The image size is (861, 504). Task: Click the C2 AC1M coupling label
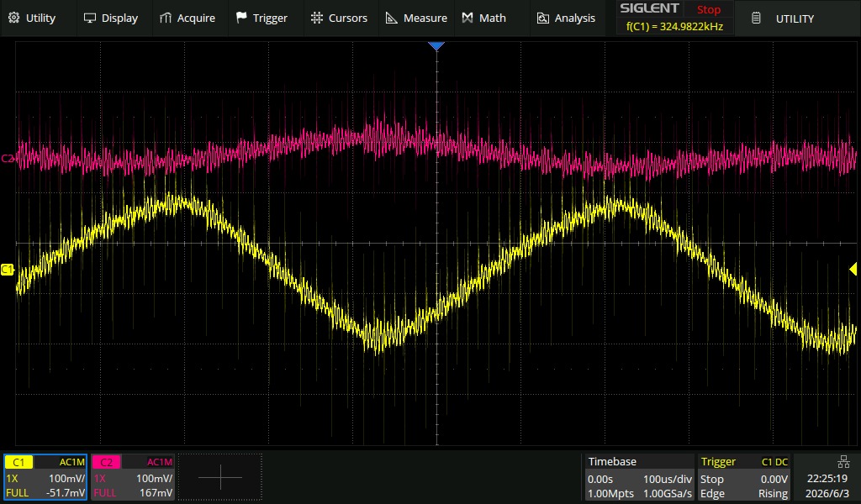(x=160, y=462)
